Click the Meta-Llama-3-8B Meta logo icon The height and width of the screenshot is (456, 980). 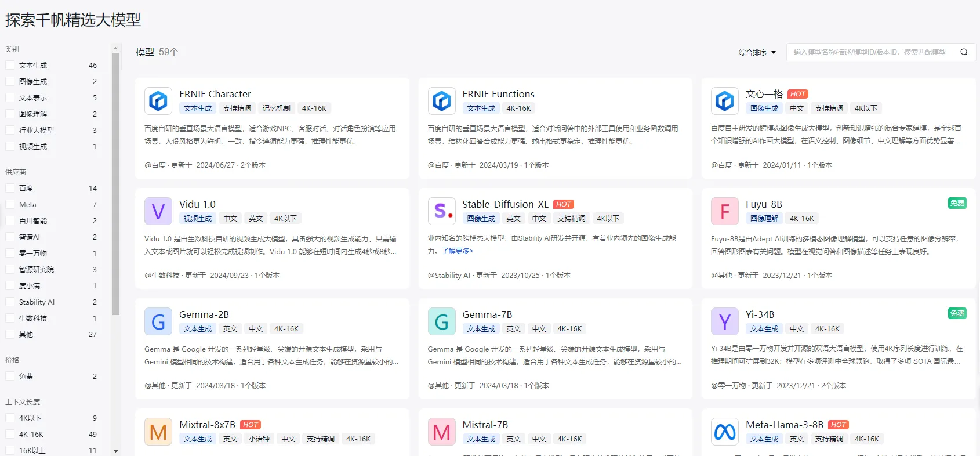(x=725, y=432)
